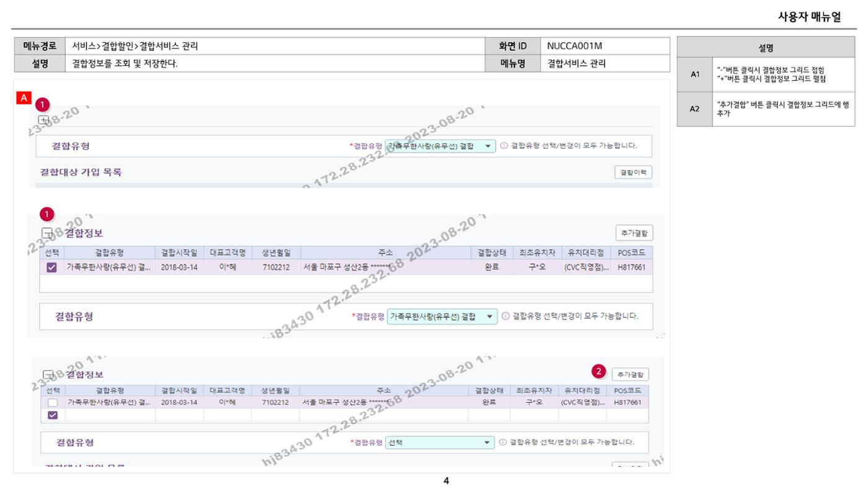
Task: Click 유치대리점 column header in the two-row grid
Action: [x=581, y=390]
